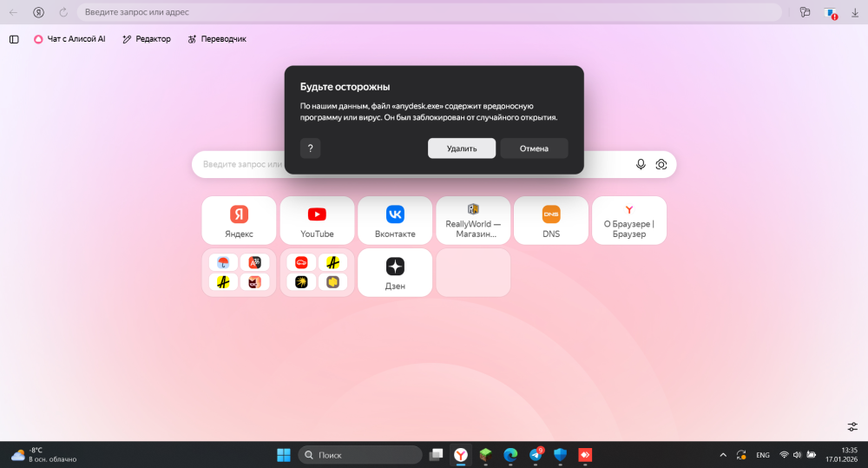Open the passwords and cards key icon

point(805,12)
